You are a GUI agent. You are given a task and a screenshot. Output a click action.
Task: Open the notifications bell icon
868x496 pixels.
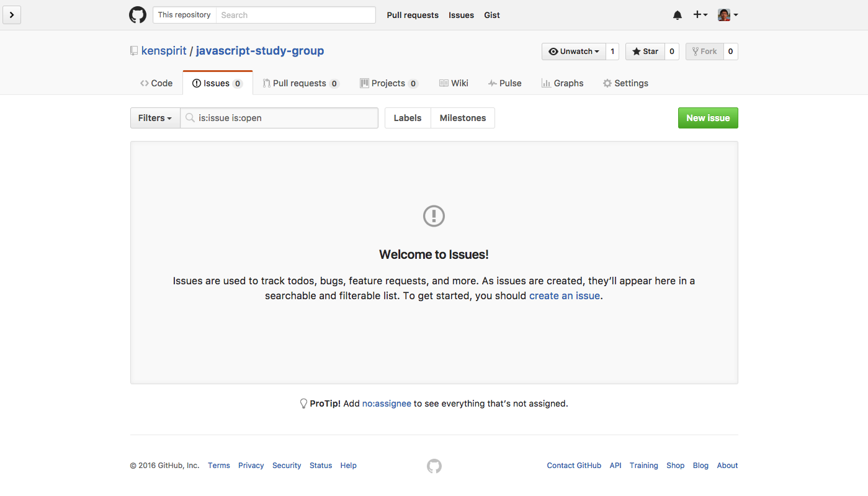pyautogui.click(x=678, y=15)
